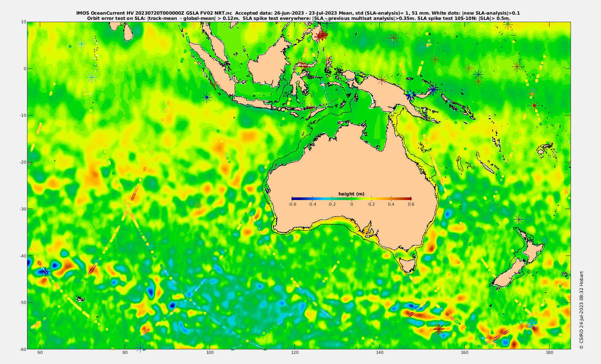This screenshot has width=601, height=364.
Task: Click the CSIRO copyright timestamp text
Action: click(581, 310)
